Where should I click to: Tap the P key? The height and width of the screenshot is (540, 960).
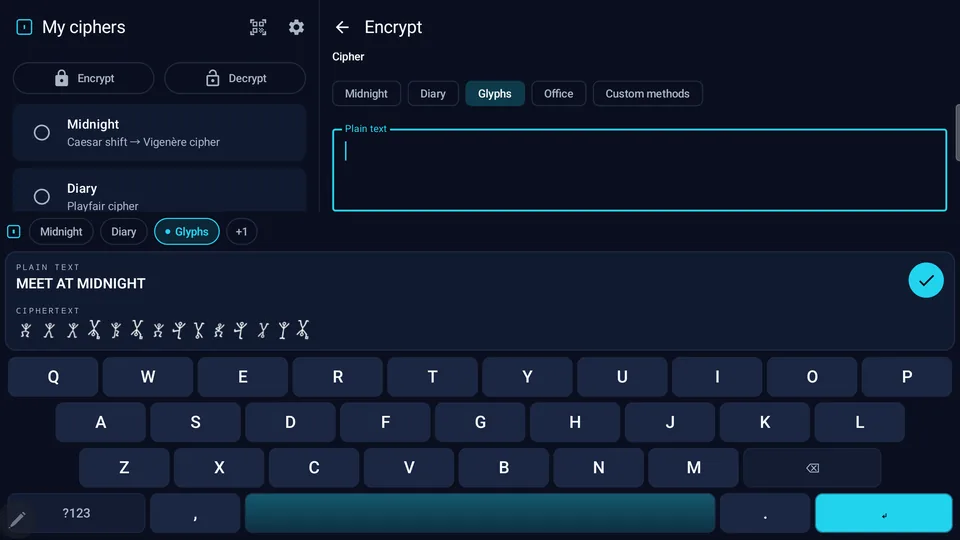click(907, 377)
